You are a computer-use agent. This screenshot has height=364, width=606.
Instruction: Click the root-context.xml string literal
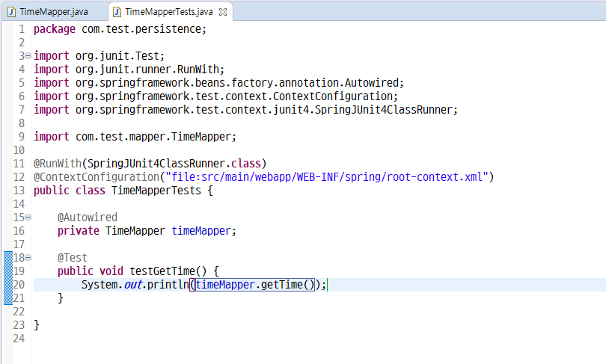point(327,177)
